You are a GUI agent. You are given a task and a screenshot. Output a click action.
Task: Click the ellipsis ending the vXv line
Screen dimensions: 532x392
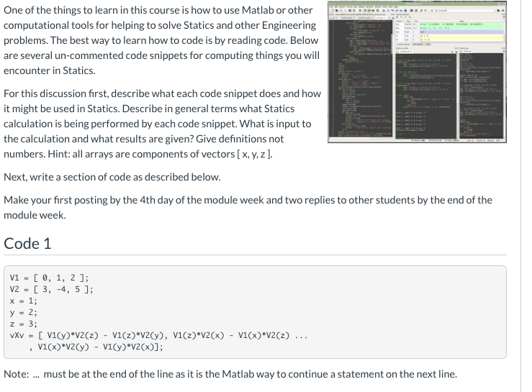point(301,336)
